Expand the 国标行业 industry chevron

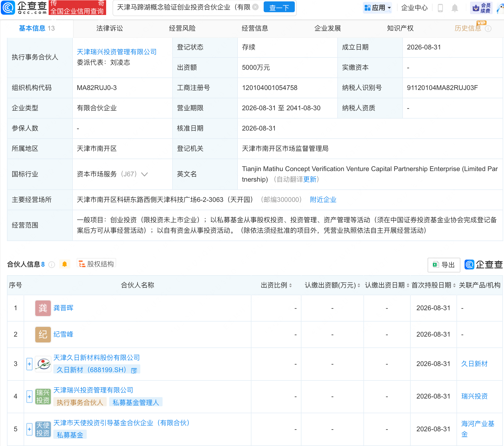pyautogui.click(x=144, y=174)
